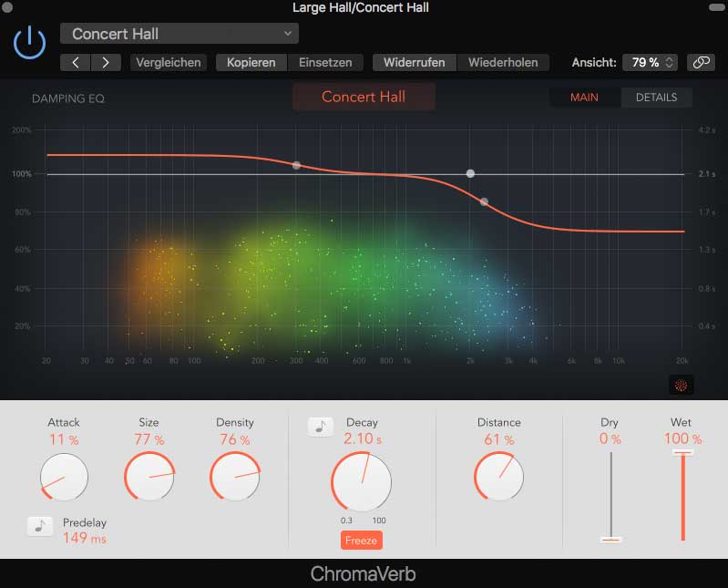The height and width of the screenshot is (588, 728).
Task: Click the sidechain link icon
Action: point(700,63)
